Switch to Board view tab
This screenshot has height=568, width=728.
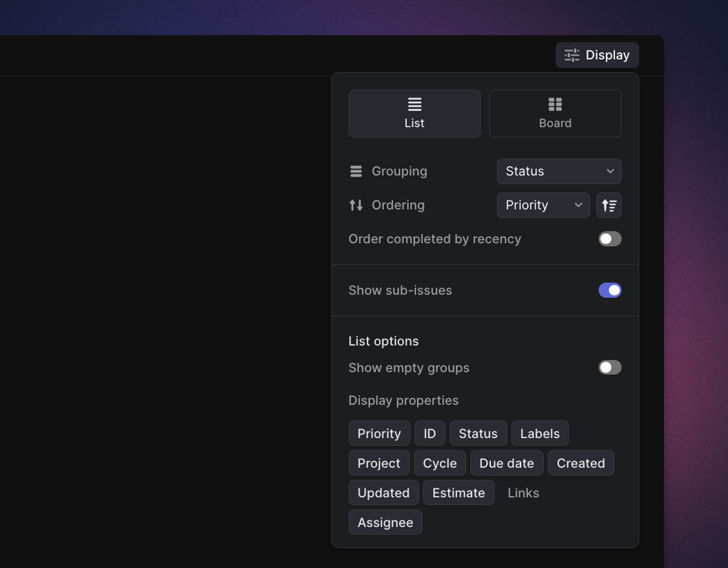tap(555, 114)
